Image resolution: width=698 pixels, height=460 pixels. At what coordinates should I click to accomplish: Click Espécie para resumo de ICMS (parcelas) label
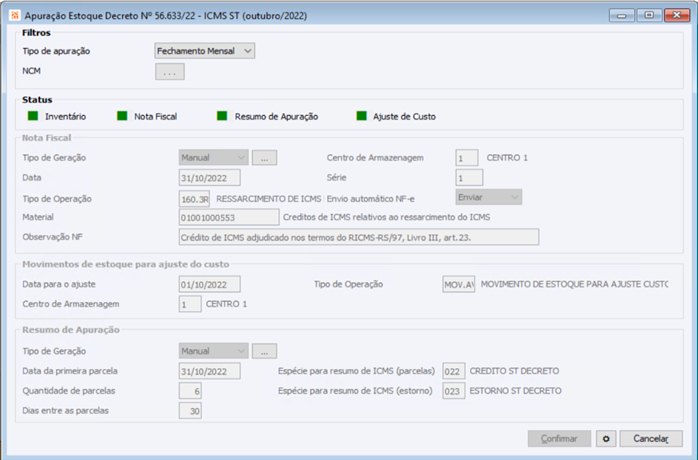click(356, 371)
